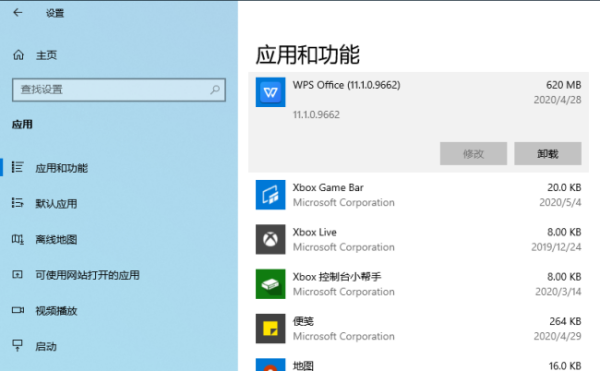Viewport: 600px width, 371px height.
Task: Click the Xbox Game Bar app icon
Action: (271, 195)
